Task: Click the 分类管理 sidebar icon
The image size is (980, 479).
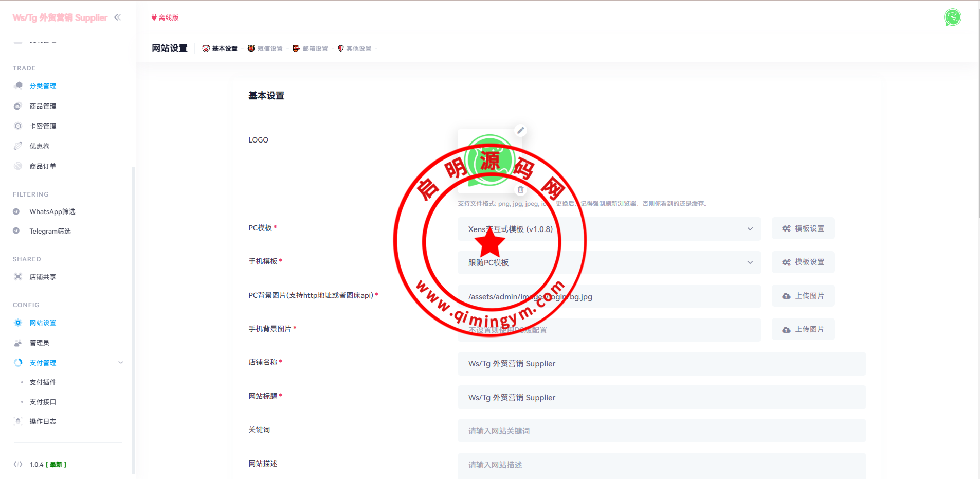Action: tap(18, 86)
